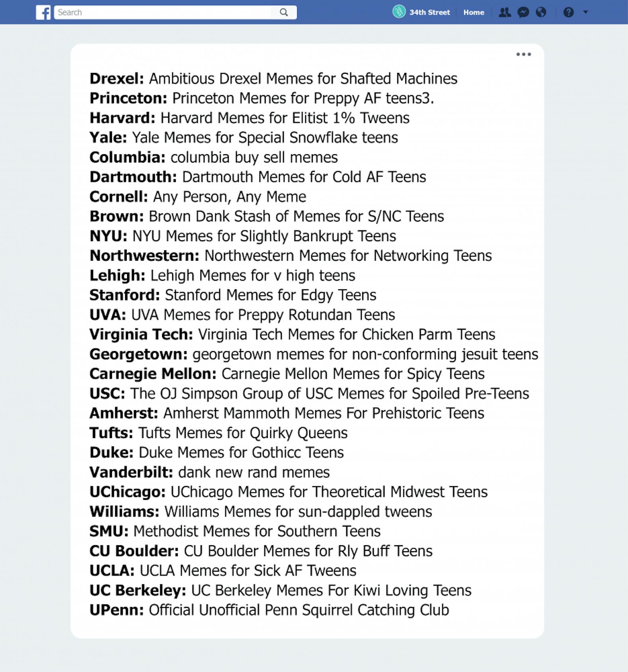Click the bold "UC Berkeley:" label
Image resolution: width=628 pixels, height=672 pixels.
pyautogui.click(x=137, y=590)
